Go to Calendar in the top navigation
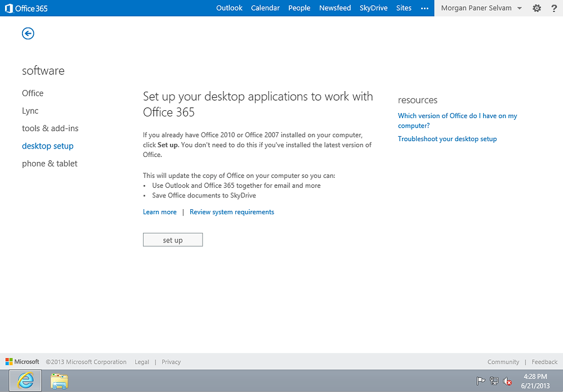 click(x=265, y=8)
